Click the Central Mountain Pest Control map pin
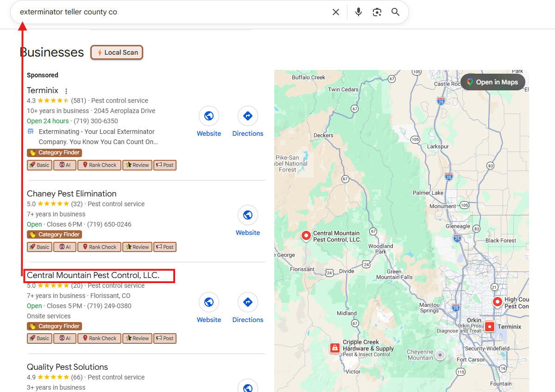Image resolution: width=555 pixels, height=392 pixels. click(x=306, y=236)
